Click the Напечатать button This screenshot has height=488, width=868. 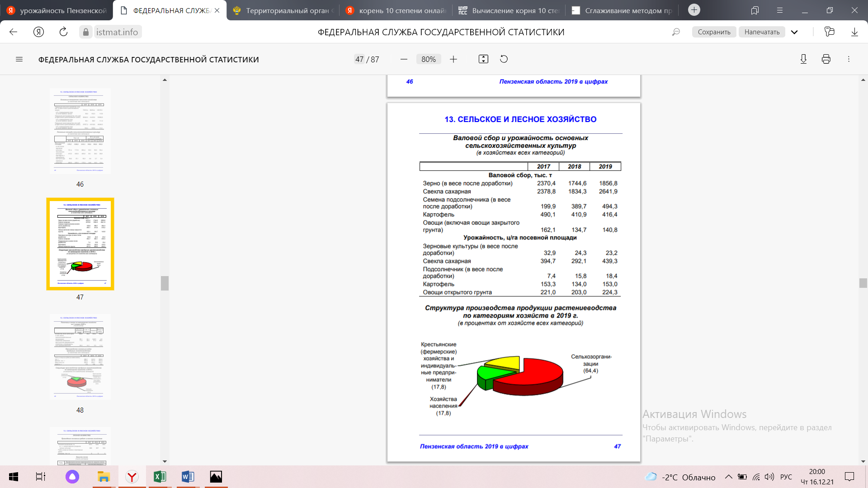[x=762, y=32]
